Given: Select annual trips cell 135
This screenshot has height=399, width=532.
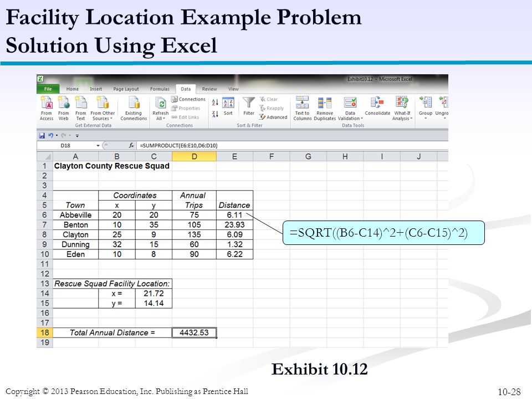Looking at the screenshot, I should [x=194, y=235].
